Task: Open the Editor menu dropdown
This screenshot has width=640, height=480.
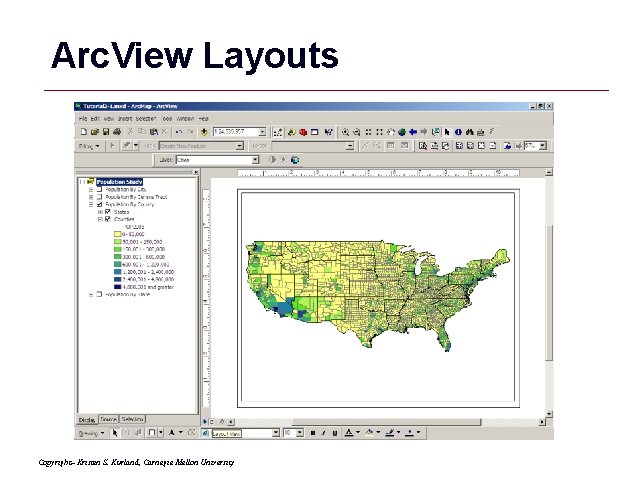Action: point(89,146)
